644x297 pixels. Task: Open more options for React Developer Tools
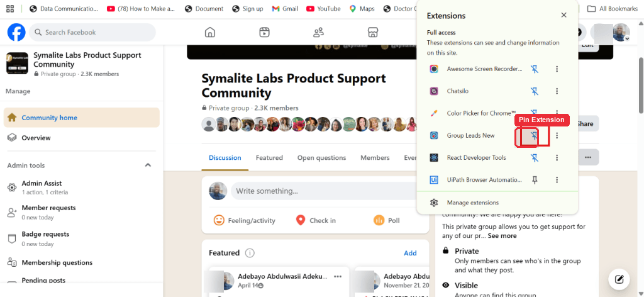click(x=557, y=158)
